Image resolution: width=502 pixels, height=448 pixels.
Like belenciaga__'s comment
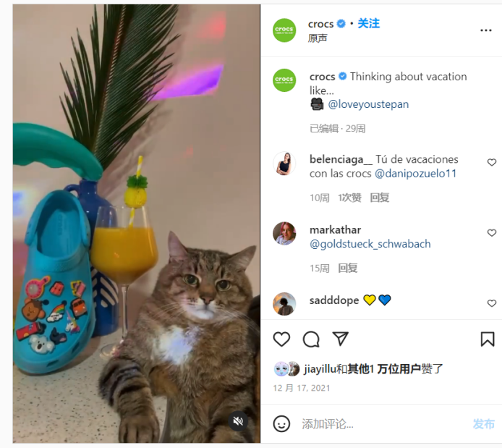point(491,162)
